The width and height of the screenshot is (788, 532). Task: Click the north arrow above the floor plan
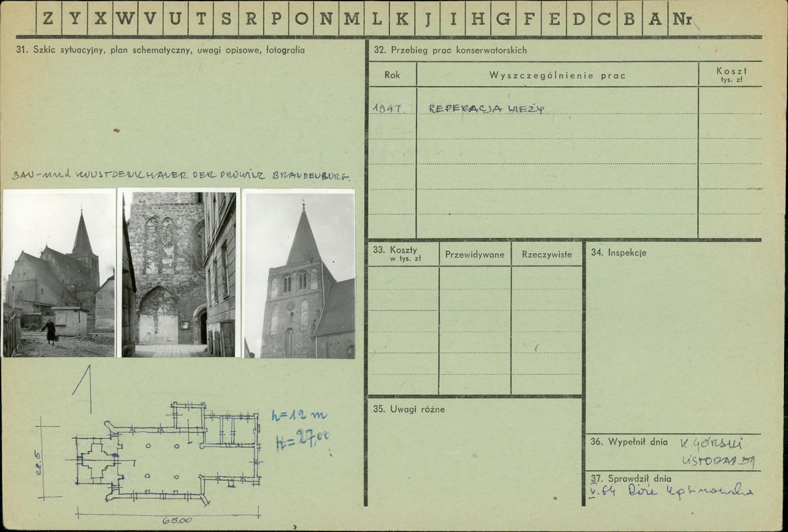click(84, 389)
